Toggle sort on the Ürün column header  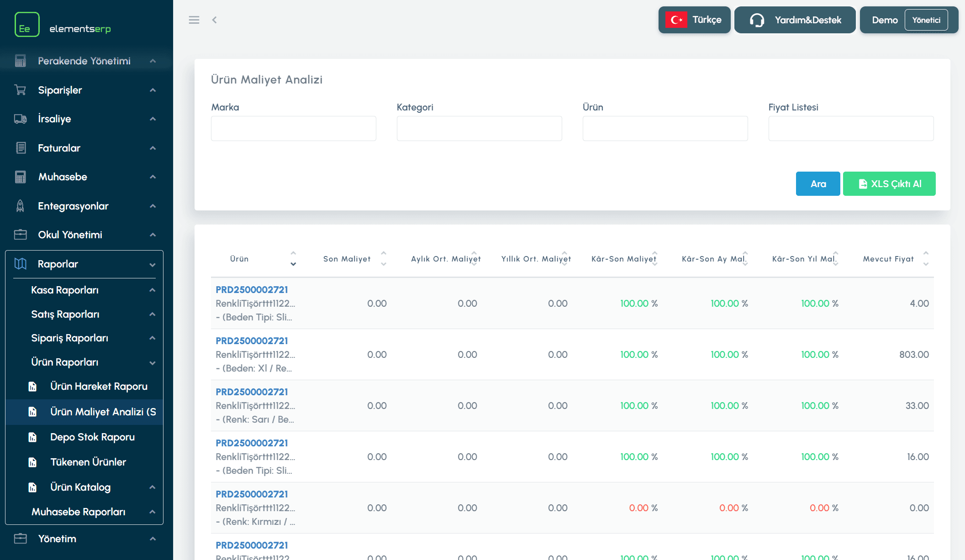point(239,259)
